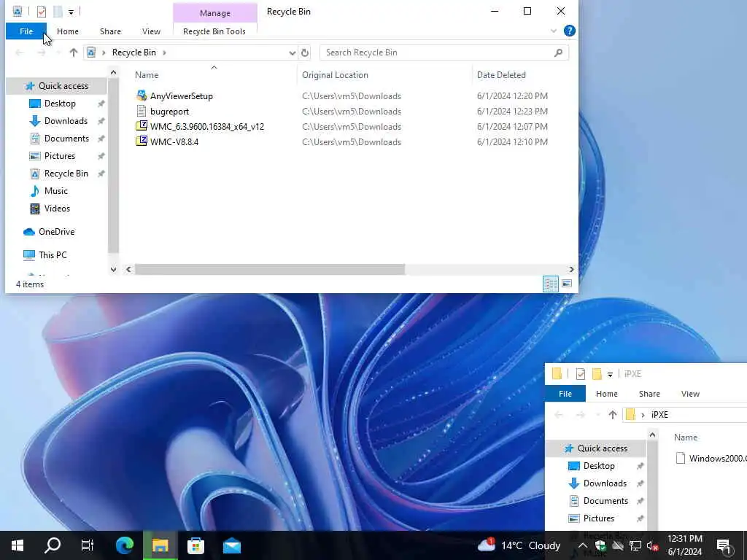Click the address bar Recycle Bin breadcrumb
747x560 pixels.
[x=134, y=52]
